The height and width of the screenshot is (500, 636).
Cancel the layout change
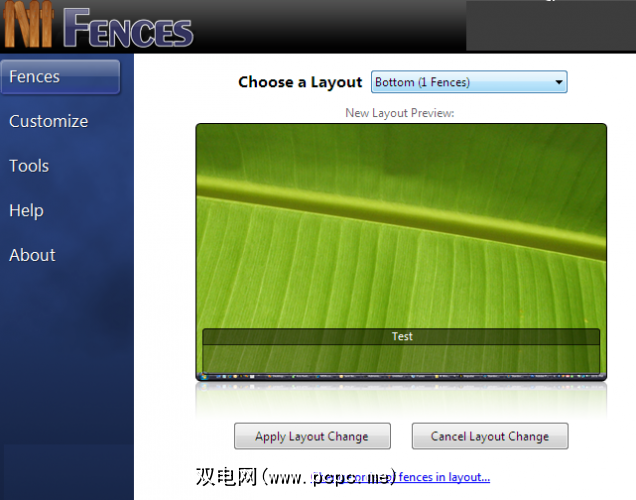(x=490, y=436)
